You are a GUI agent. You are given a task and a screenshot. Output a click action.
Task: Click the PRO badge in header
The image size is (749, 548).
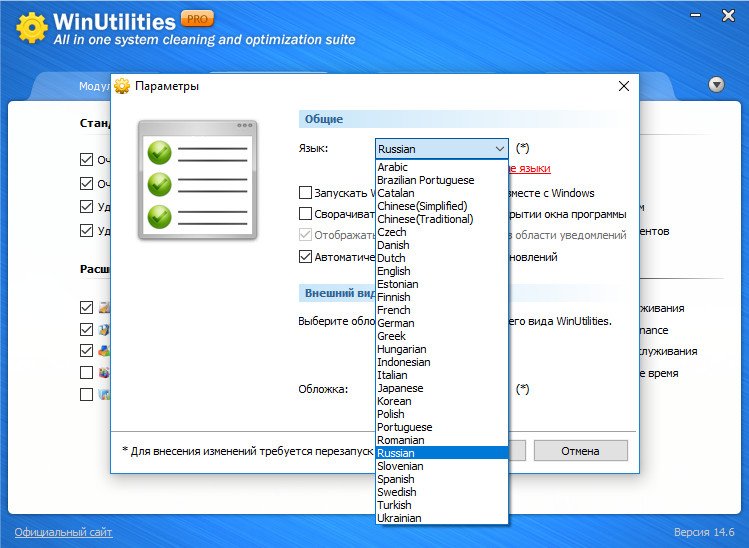click(197, 19)
